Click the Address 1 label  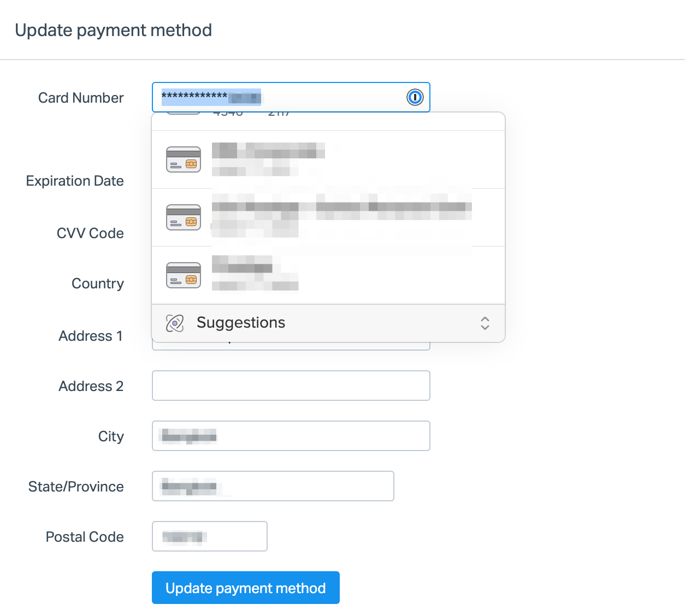tap(91, 336)
